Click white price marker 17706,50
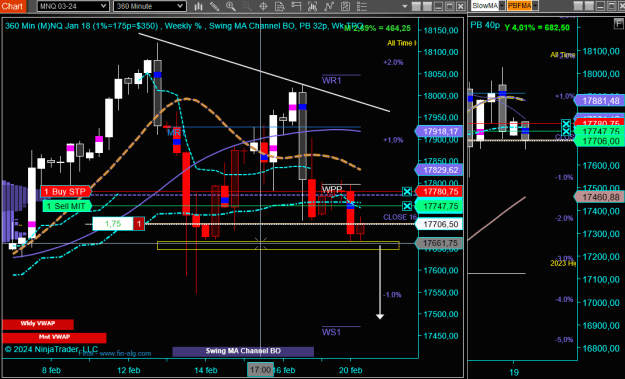Viewport: 625px width, 379px height. pyautogui.click(x=439, y=224)
